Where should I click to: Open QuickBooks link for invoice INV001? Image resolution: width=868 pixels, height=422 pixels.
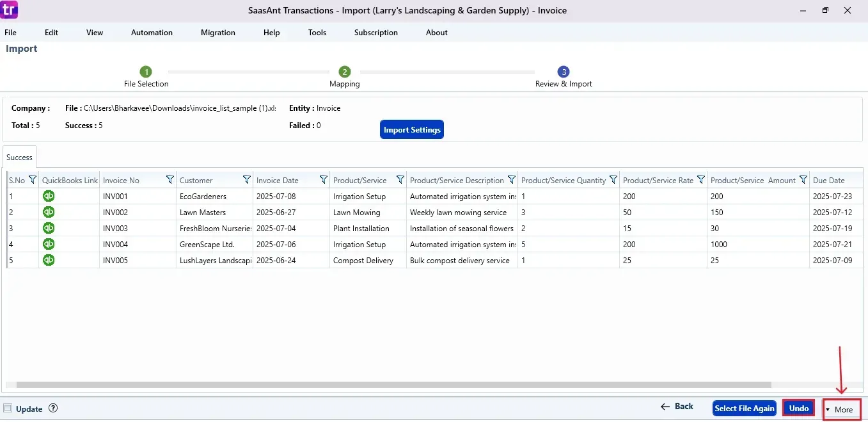pos(49,196)
